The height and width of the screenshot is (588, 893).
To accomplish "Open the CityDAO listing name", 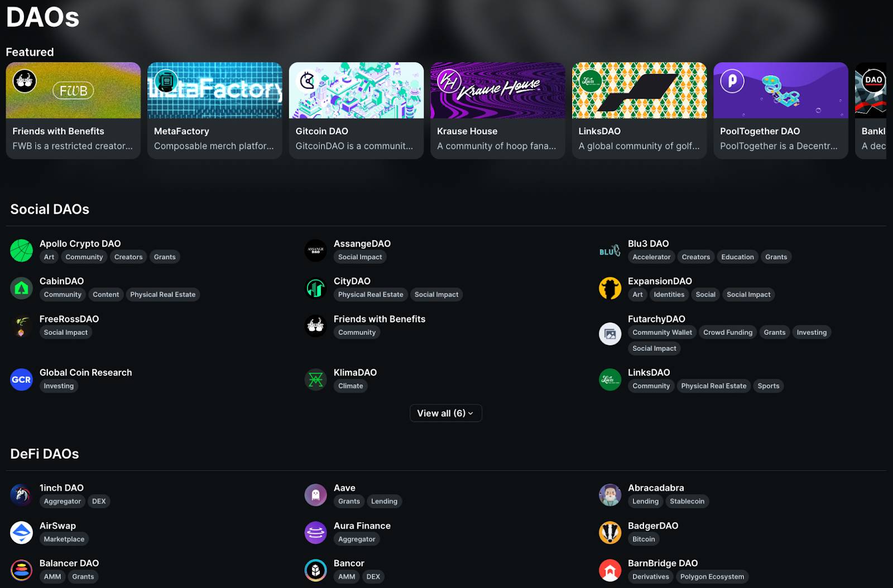I will [352, 281].
